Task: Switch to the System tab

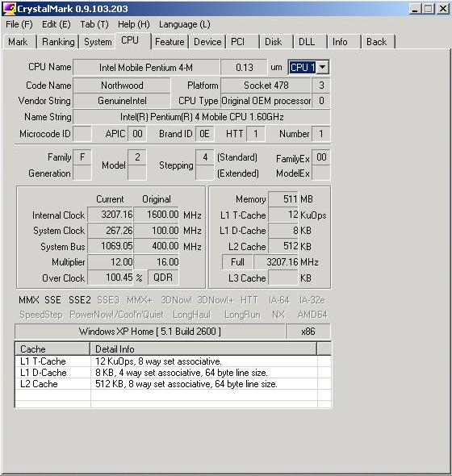Action: [x=98, y=42]
